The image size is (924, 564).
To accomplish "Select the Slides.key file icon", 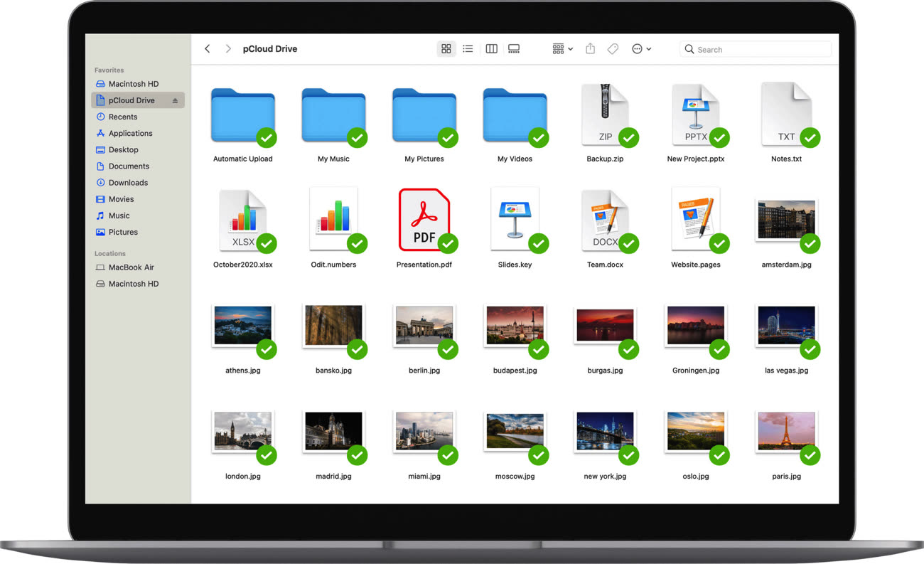I will tap(515, 220).
